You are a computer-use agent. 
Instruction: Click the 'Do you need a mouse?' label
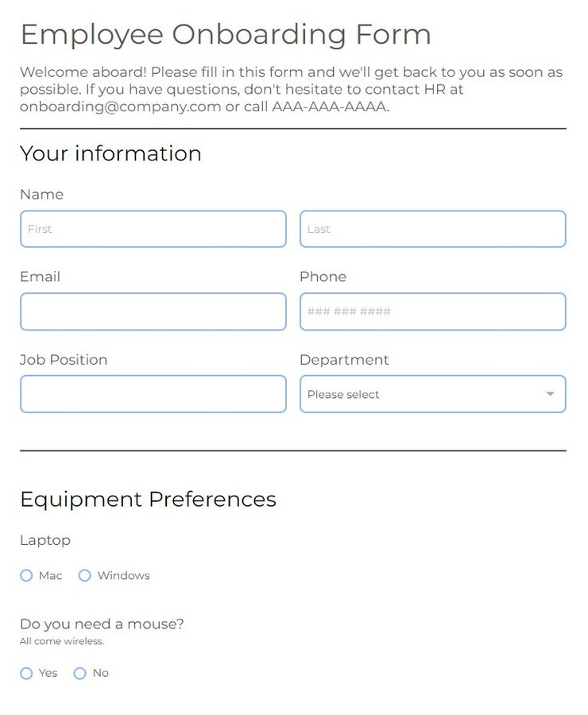[x=102, y=624]
